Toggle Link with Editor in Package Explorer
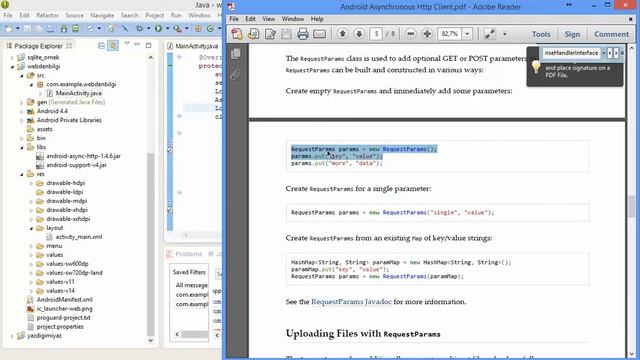The height and width of the screenshot is (360, 640). [x=113, y=45]
